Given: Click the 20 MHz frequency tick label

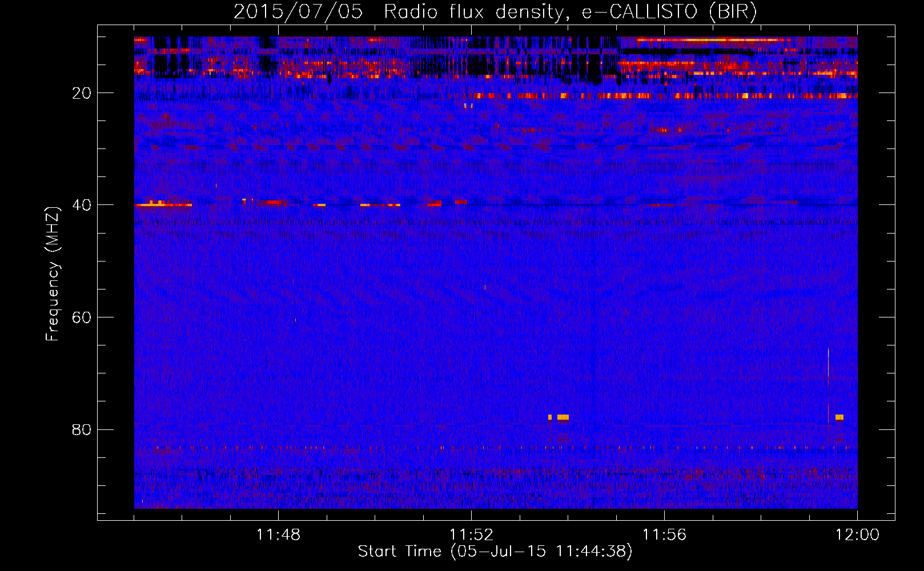Looking at the screenshot, I should [x=82, y=93].
